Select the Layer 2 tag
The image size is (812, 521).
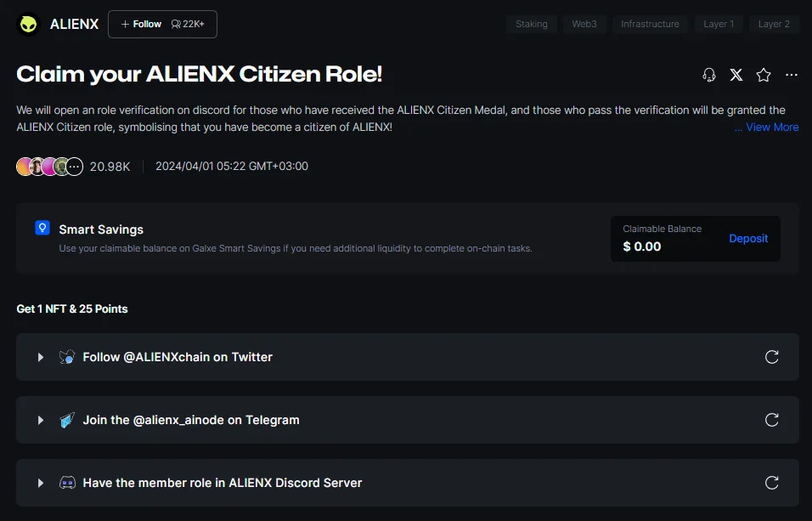(774, 24)
